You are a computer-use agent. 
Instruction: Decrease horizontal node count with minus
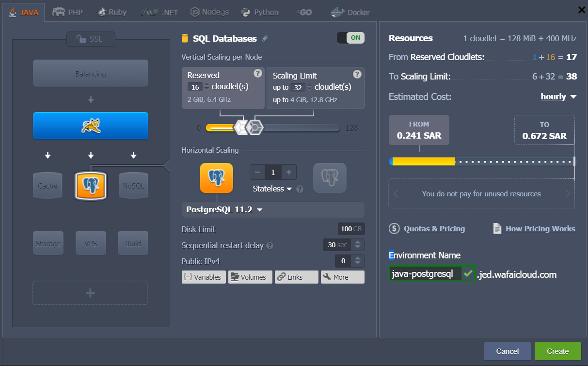click(257, 172)
